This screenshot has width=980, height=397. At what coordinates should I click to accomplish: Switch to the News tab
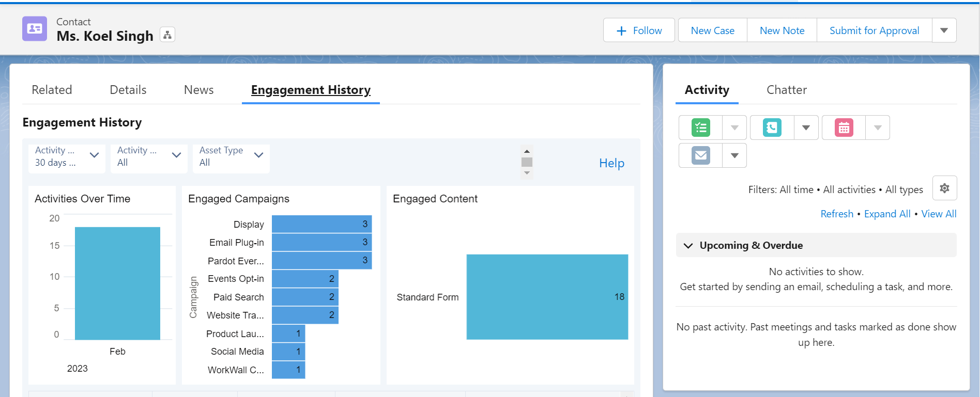(x=198, y=90)
